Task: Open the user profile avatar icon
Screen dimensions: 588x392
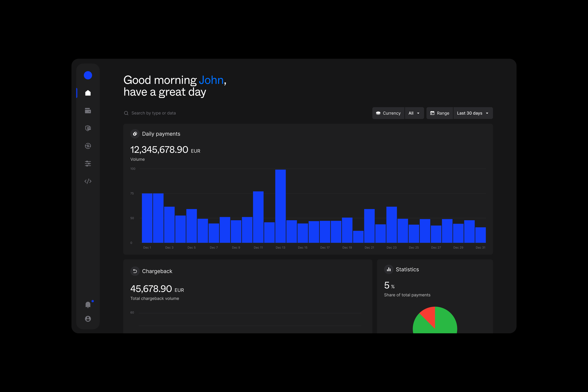Action: 88,319
